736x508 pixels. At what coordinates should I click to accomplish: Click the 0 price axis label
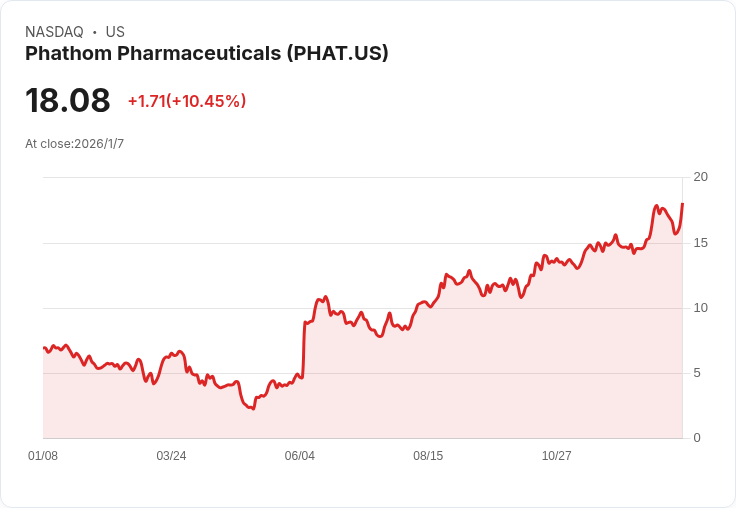(x=697, y=438)
